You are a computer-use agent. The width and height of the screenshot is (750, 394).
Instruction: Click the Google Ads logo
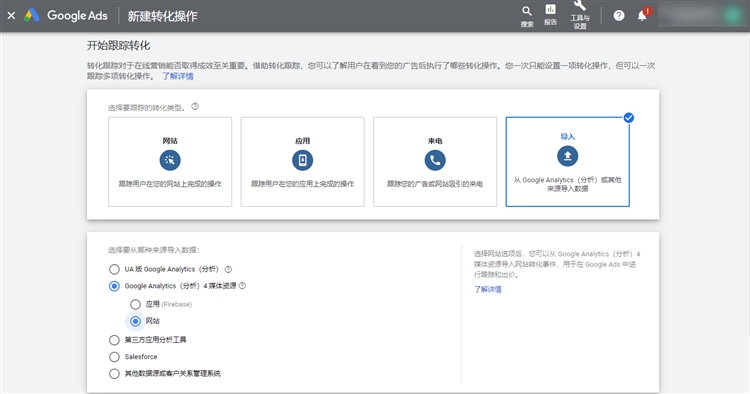[66, 16]
